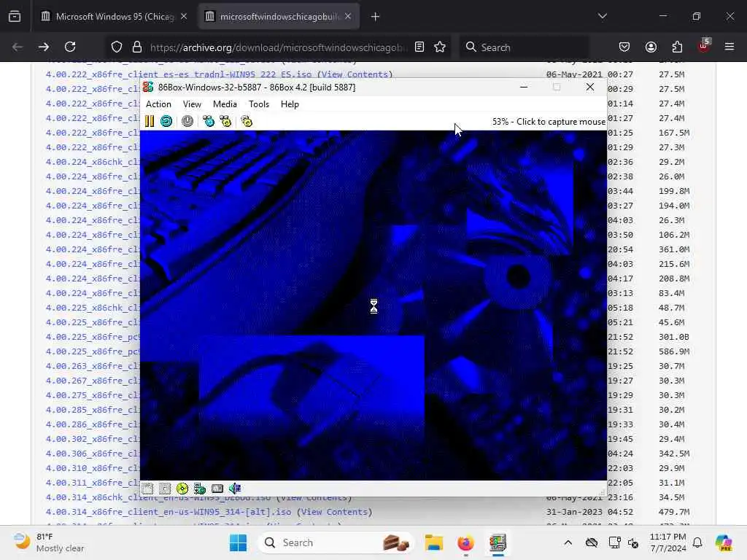Open 86Box settings gear icon
The width and height of the screenshot is (747, 560).
(x=247, y=122)
